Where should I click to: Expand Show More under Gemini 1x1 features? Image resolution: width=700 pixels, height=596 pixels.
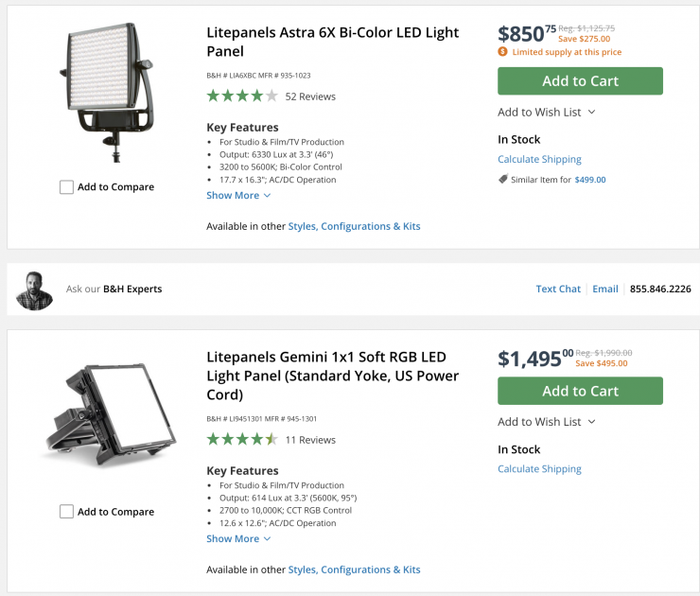238,539
